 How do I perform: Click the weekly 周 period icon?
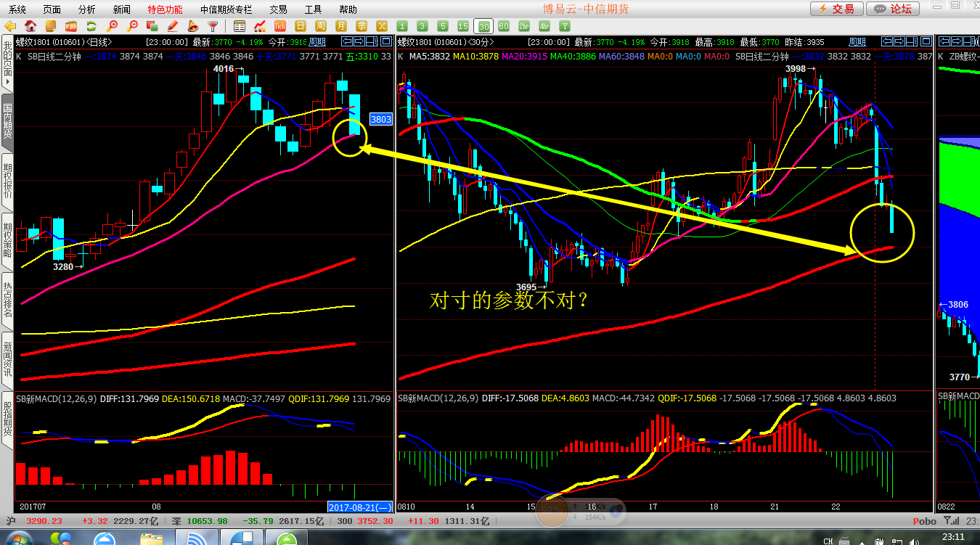321,25
